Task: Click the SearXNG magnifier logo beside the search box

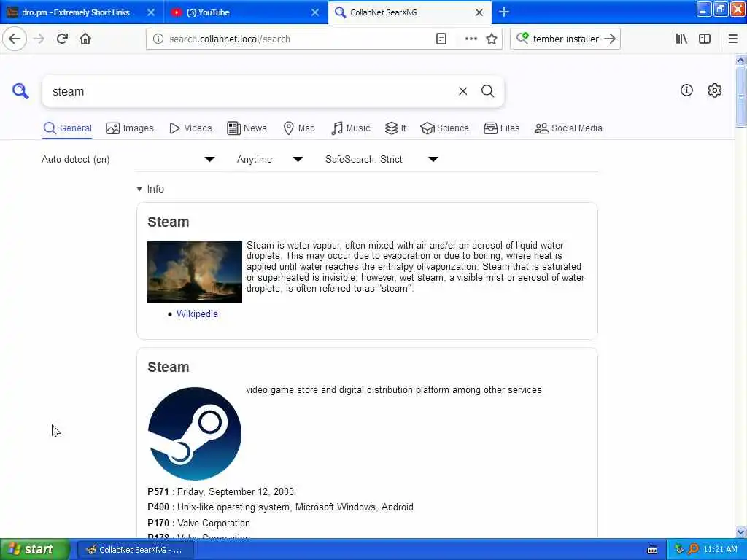Action: tap(20, 90)
